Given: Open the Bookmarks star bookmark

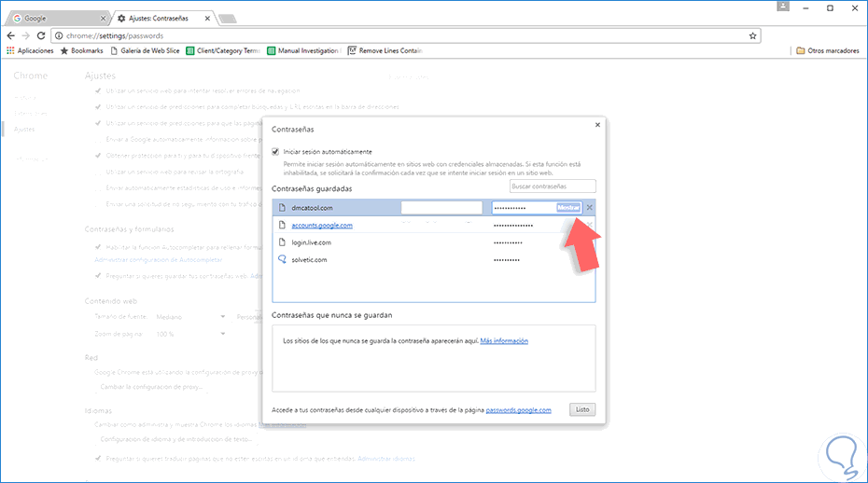Looking at the screenshot, I should (x=81, y=50).
